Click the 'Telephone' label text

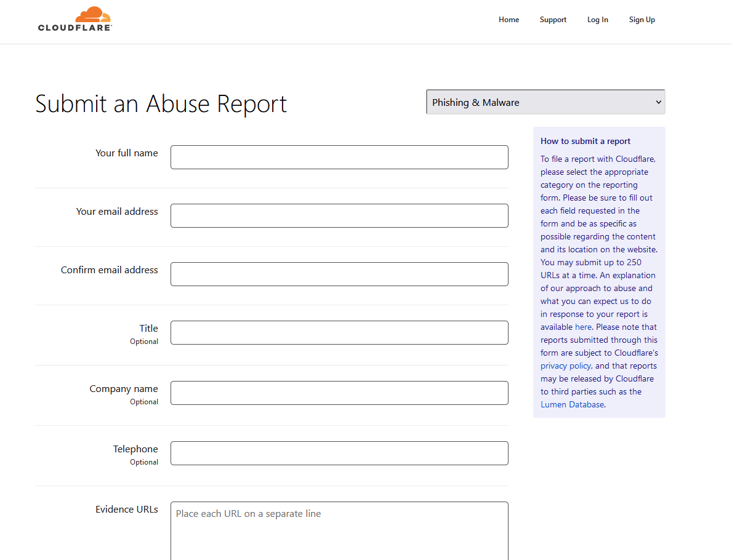[x=135, y=449]
